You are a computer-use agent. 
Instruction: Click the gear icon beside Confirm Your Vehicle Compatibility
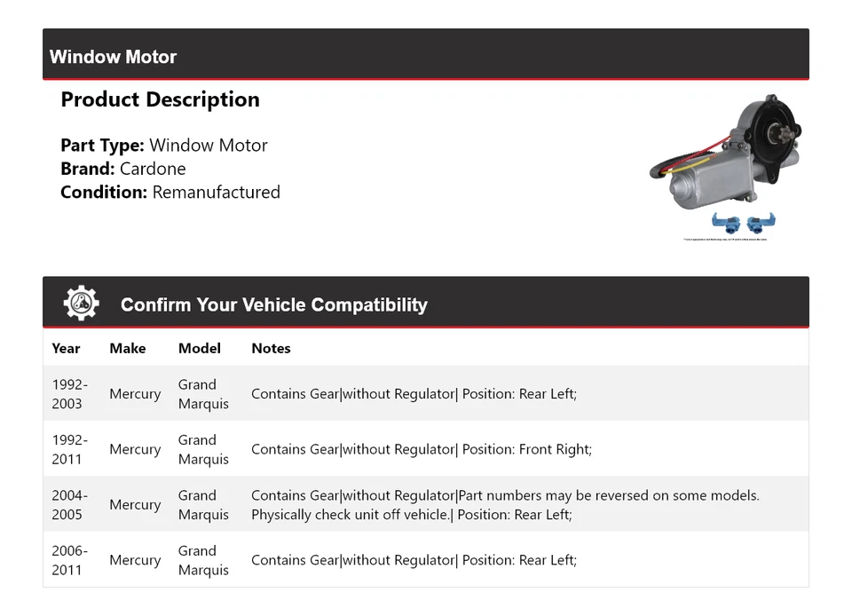point(81,304)
